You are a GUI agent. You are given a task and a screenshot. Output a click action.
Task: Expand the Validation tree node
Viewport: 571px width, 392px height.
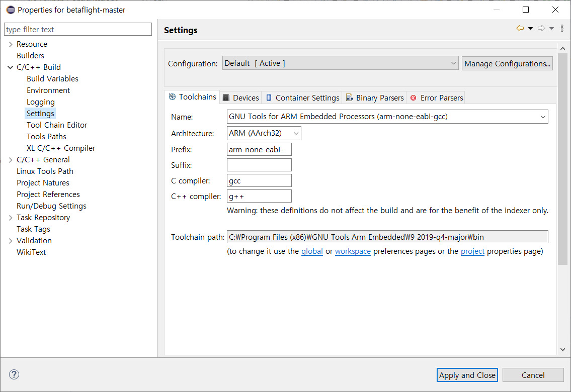click(x=11, y=241)
